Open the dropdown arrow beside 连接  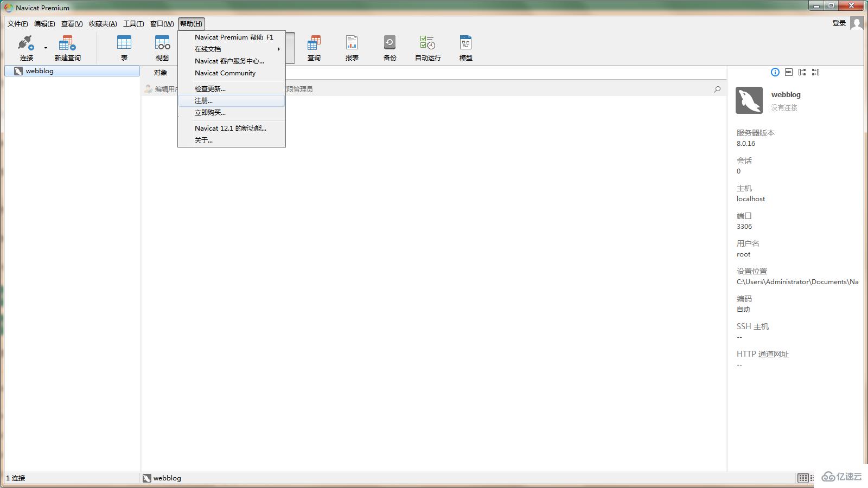click(46, 48)
